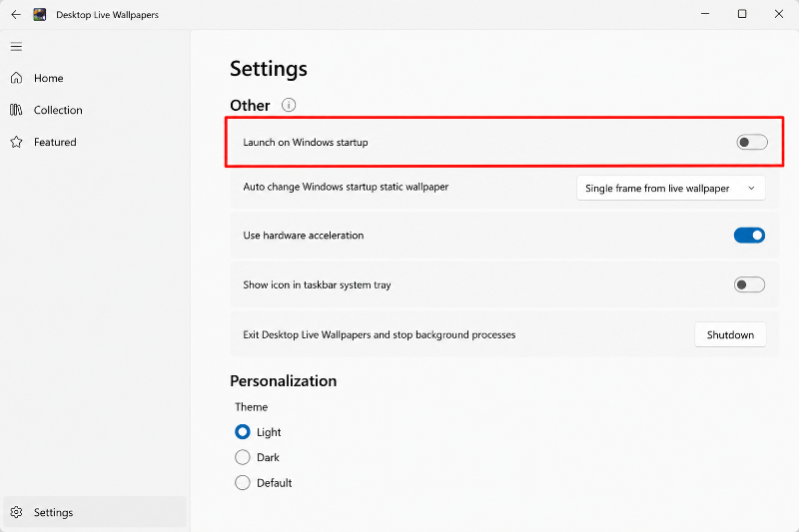Click the Theme label
This screenshot has height=532, width=799.
[252, 407]
